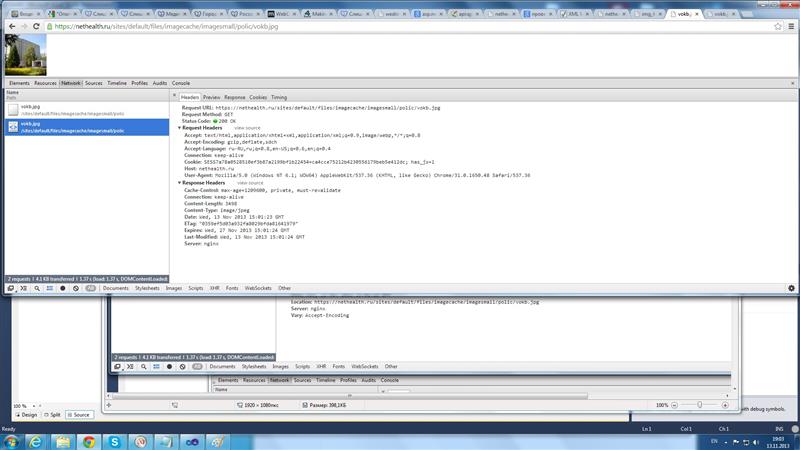The height and width of the screenshot is (450, 800).
Task: Open the Timing tab of the request details
Action: pyautogui.click(x=279, y=97)
